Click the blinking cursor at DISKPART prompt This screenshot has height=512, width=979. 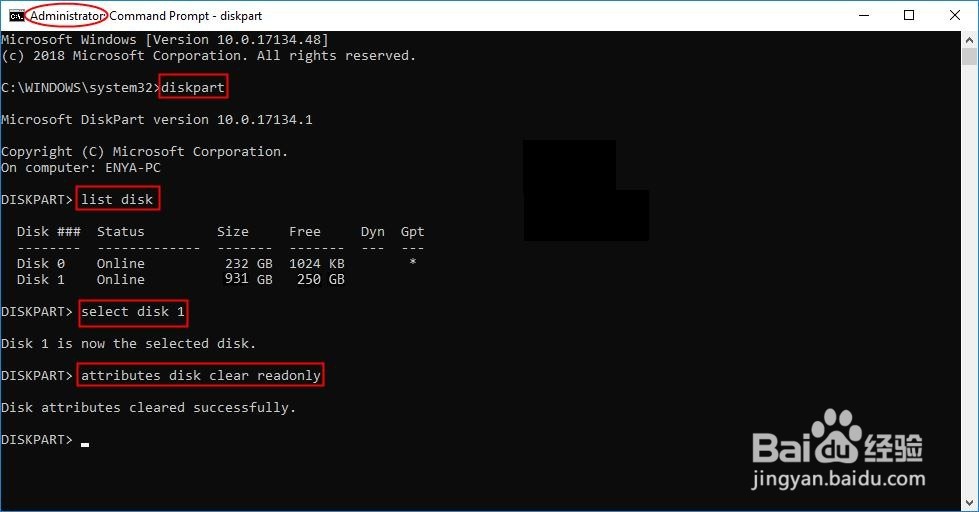[85, 445]
